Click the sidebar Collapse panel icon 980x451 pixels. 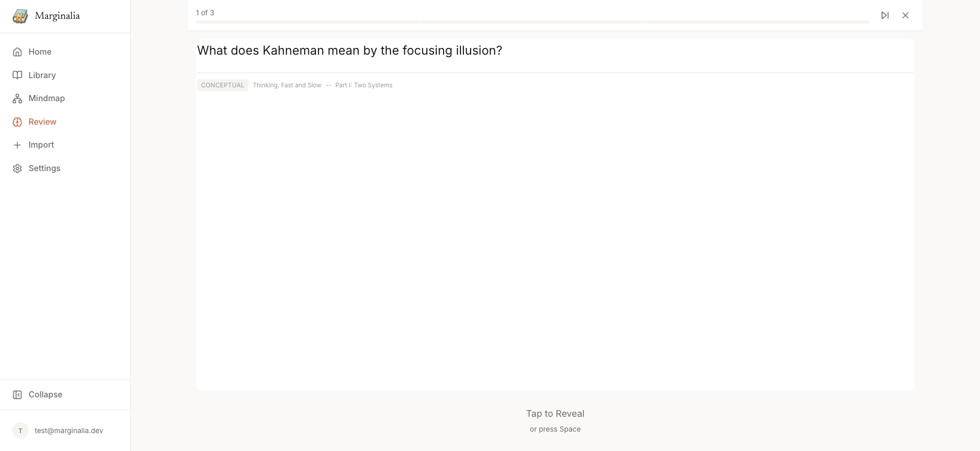click(17, 395)
